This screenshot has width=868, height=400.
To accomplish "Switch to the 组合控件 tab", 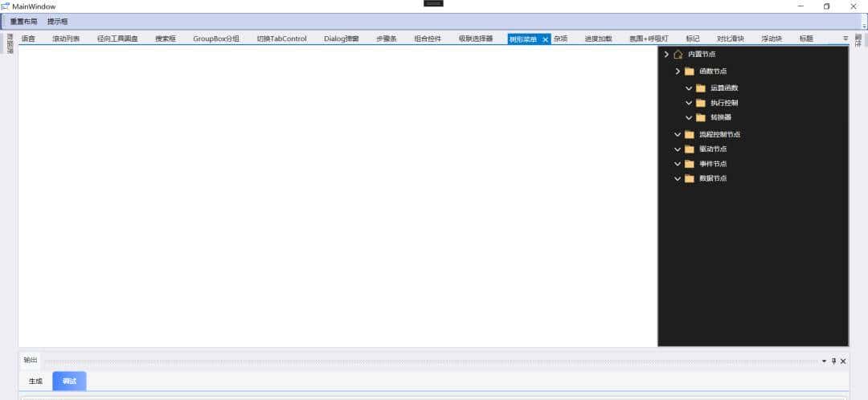I will [x=428, y=39].
